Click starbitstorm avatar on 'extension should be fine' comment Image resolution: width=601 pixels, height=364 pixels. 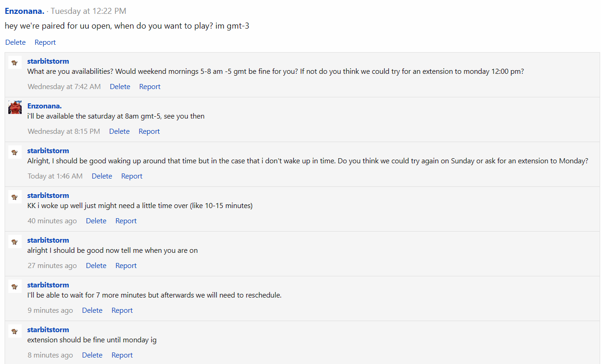click(x=15, y=331)
